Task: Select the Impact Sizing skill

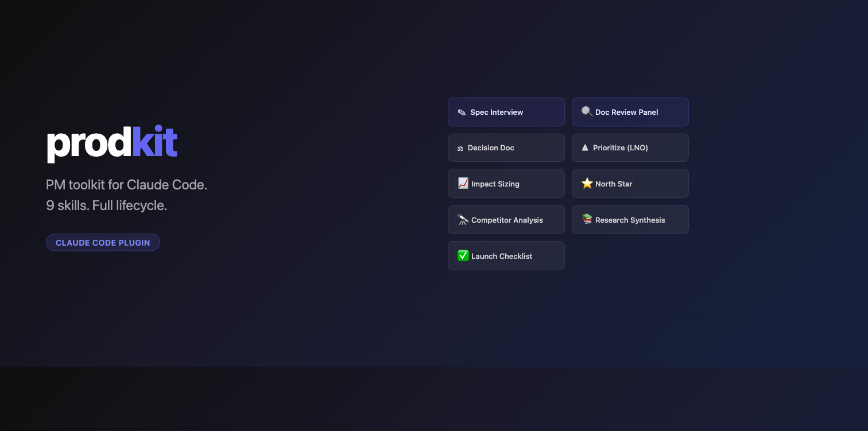Action: (x=506, y=184)
